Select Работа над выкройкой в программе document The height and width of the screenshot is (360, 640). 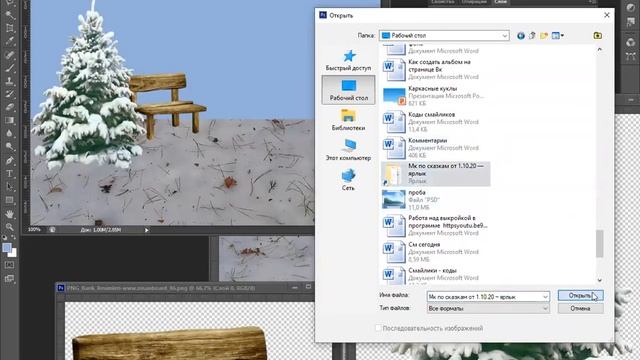[x=436, y=225]
